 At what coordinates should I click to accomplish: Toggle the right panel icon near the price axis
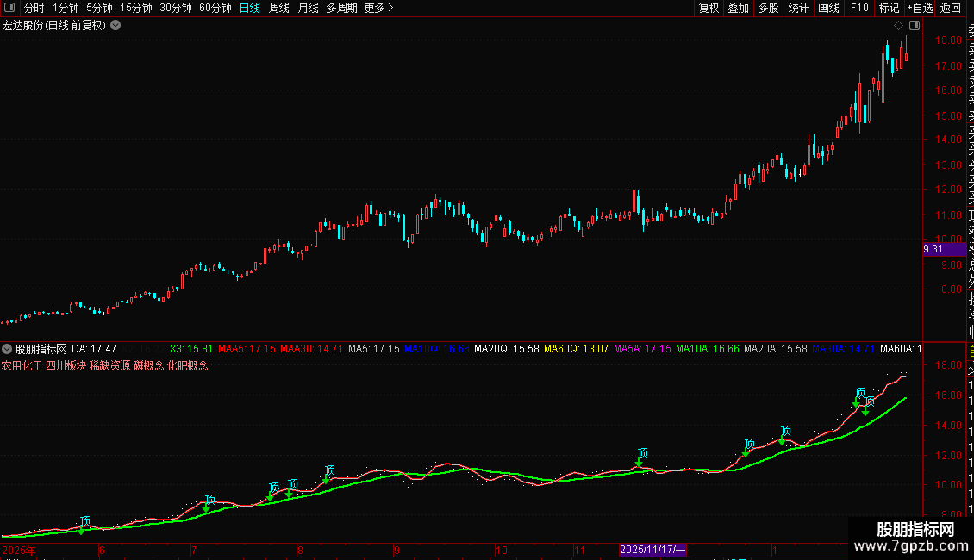(915, 26)
